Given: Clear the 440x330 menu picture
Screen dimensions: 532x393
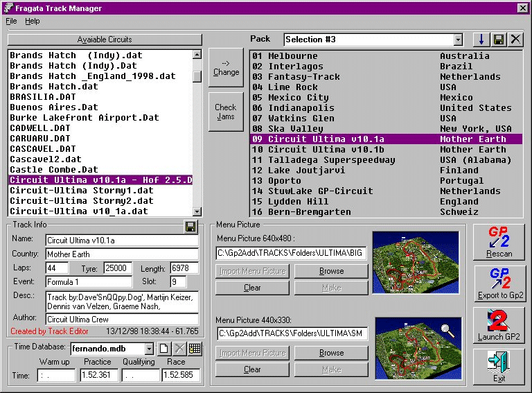Looking at the screenshot, I should coord(252,369).
